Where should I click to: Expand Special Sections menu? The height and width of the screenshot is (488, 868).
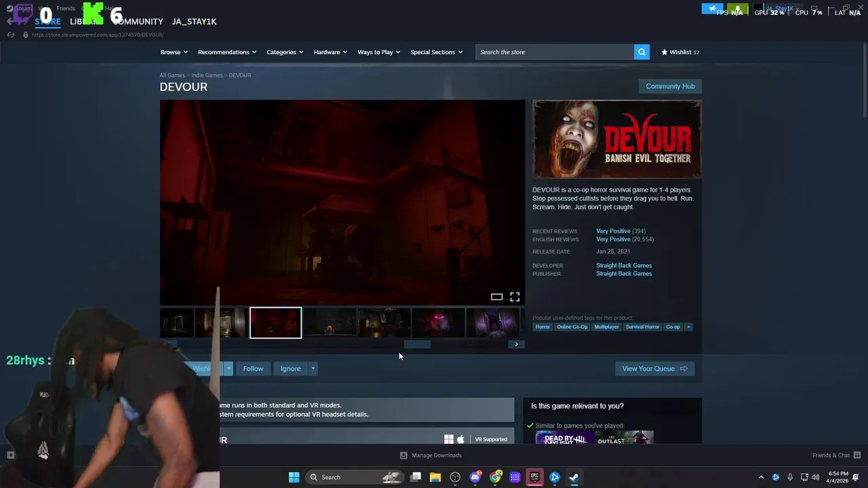436,52
